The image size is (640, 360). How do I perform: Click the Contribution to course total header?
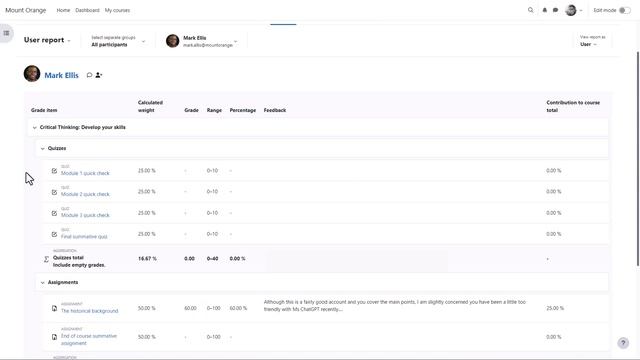(x=573, y=106)
